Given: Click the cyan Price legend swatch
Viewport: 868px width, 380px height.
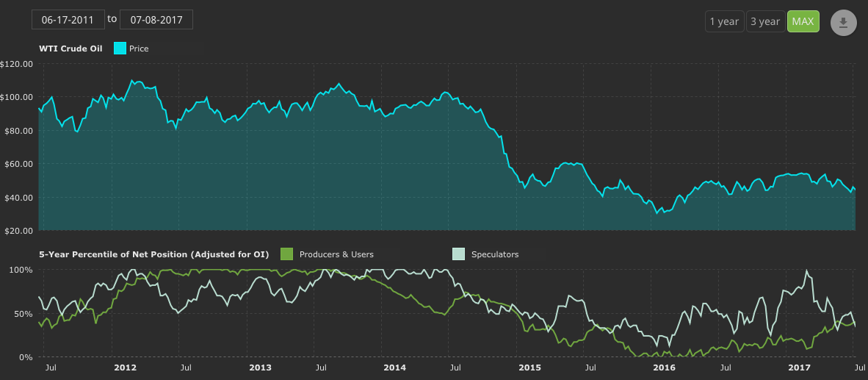Looking at the screenshot, I should [120, 49].
